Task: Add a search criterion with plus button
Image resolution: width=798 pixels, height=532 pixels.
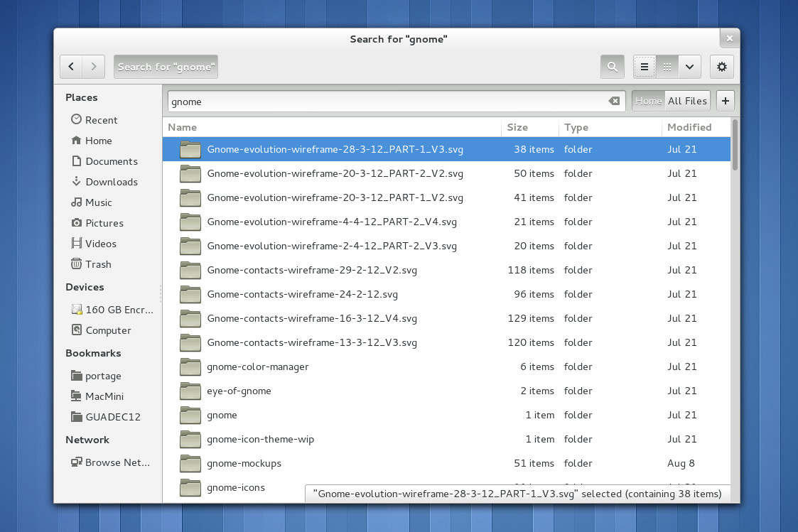Action: (726, 101)
